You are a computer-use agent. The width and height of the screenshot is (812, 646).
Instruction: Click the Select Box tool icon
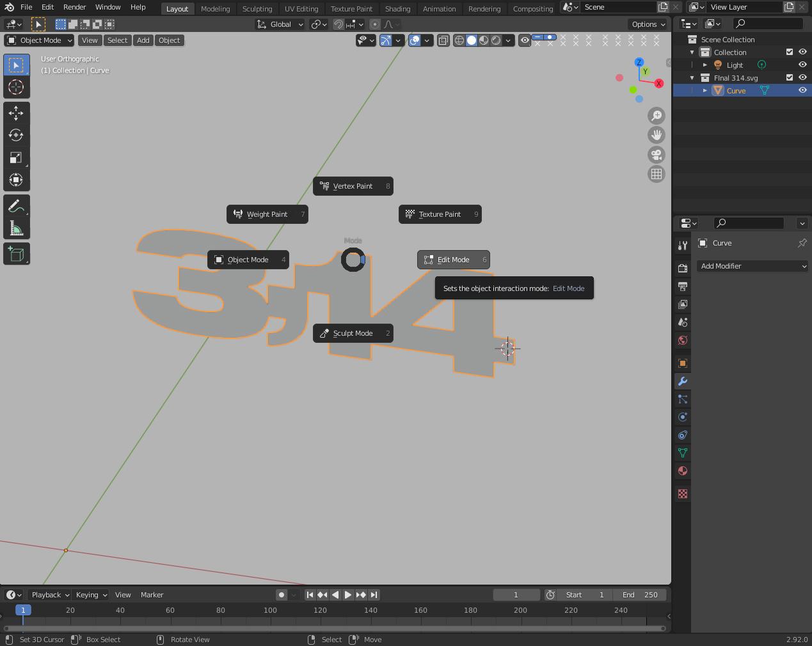(x=16, y=65)
